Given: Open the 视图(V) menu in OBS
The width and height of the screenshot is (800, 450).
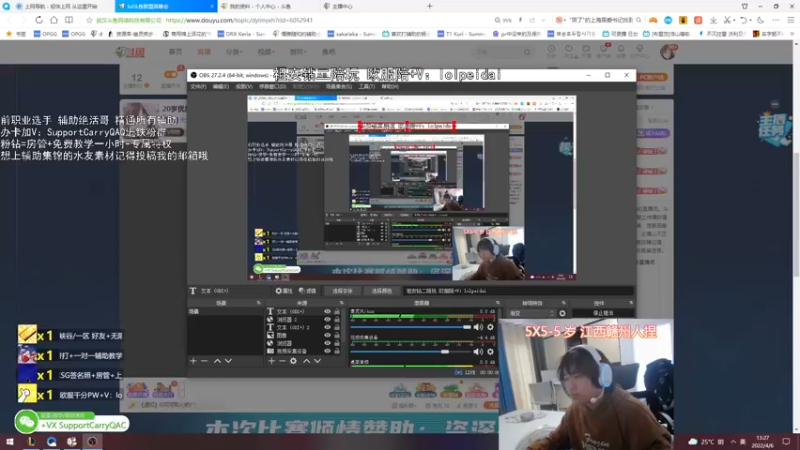Looking at the screenshot, I should pyautogui.click(x=244, y=87).
